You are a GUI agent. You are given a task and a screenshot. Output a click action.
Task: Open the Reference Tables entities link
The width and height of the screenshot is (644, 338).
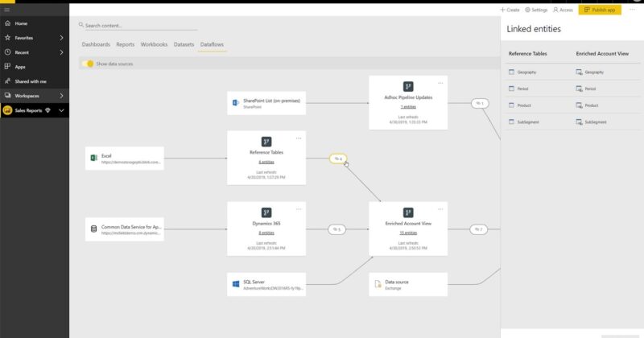(266, 162)
